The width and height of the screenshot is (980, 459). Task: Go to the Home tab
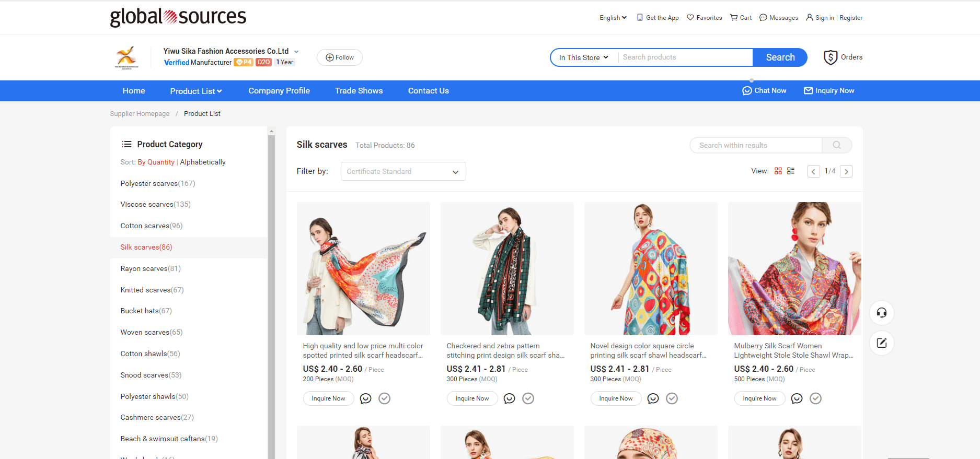(134, 91)
